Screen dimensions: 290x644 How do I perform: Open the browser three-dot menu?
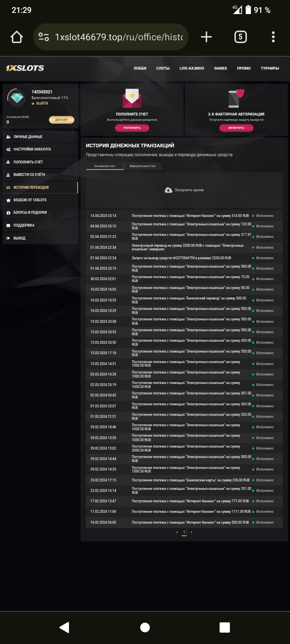[x=273, y=37]
